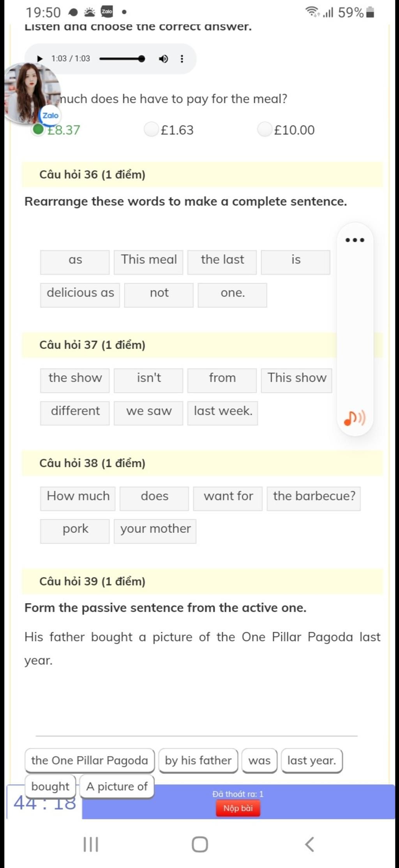Viewport: 399px width, 868px height.
Task: Choose the 'by his father' word chip
Action: pos(198,761)
